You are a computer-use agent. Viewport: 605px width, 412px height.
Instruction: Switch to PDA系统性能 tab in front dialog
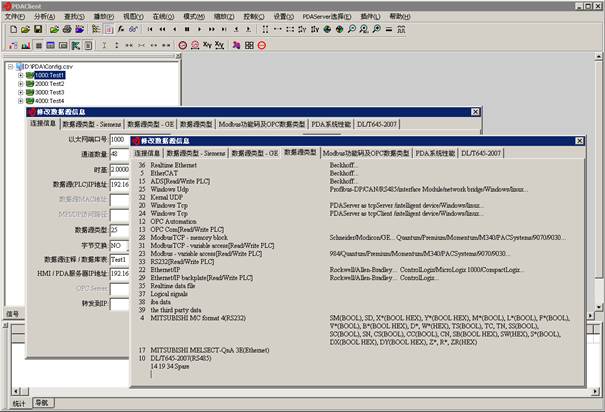[433, 153]
